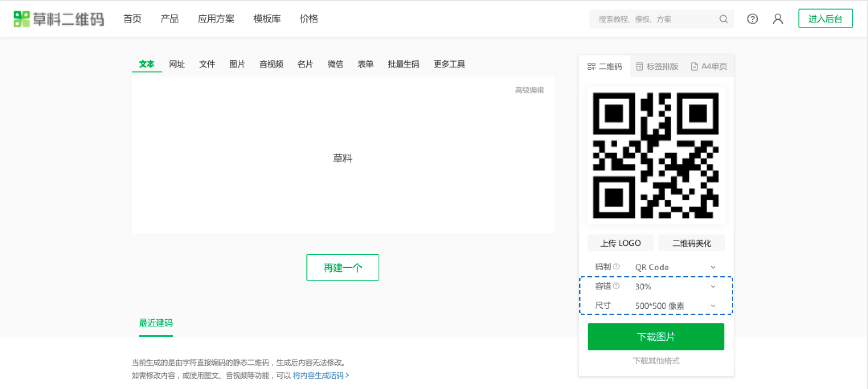The height and width of the screenshot is (389, 868).
Task: Select the 二维码 preview tab
Action: (605, 66)
